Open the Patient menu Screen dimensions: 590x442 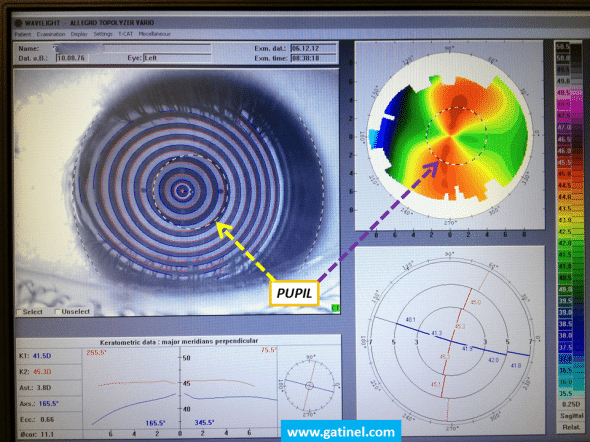[x=23, y=34]
